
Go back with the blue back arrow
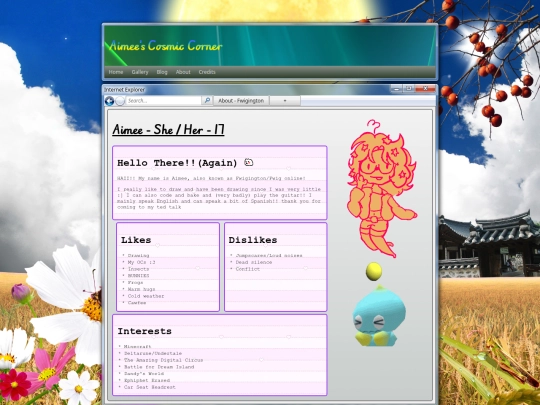pos(110,101)
